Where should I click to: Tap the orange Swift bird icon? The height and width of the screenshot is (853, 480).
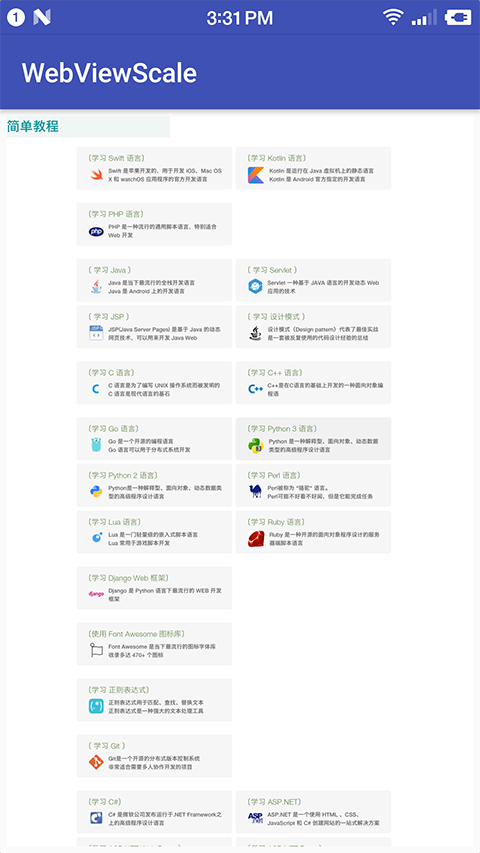coord(96,175)
